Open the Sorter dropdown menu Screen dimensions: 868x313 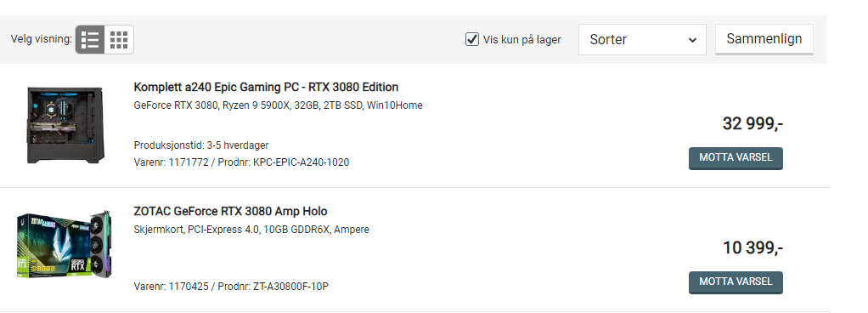(642, 39)
